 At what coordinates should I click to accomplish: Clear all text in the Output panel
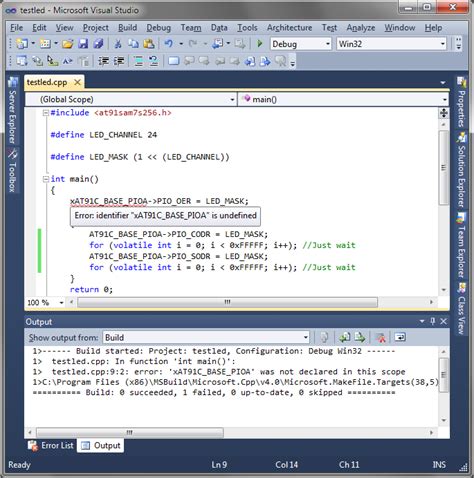(x=380, y=337)
